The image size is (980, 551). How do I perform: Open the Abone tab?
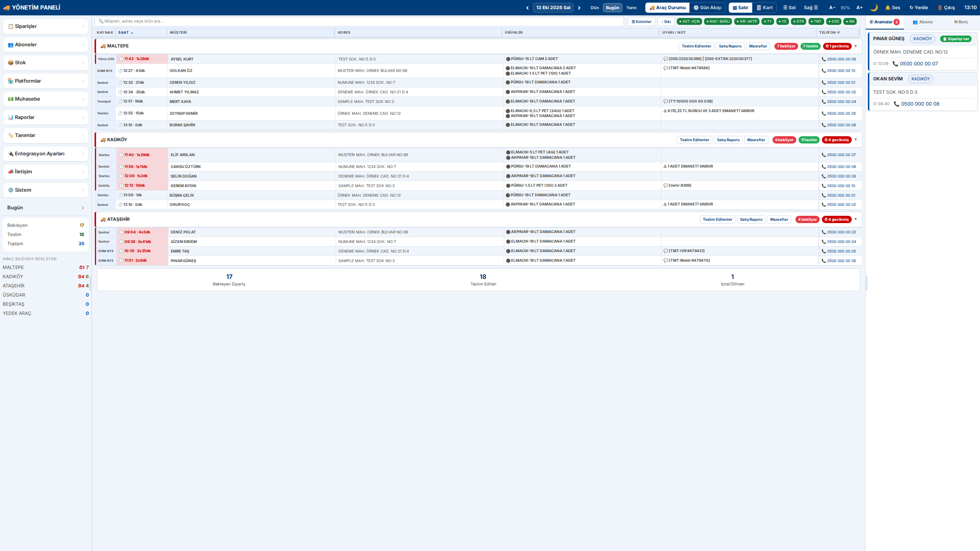(x=923, y=22)
